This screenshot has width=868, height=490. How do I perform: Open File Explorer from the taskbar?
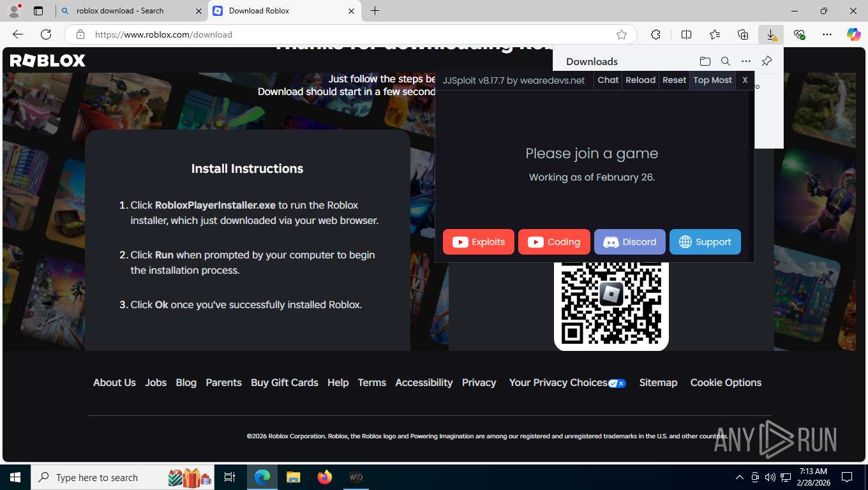(293, 477)
